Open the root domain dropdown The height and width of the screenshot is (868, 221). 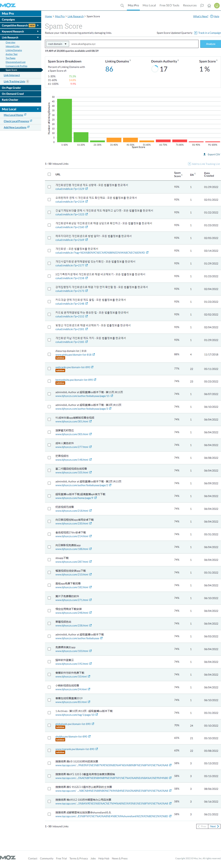click(57, 44)
